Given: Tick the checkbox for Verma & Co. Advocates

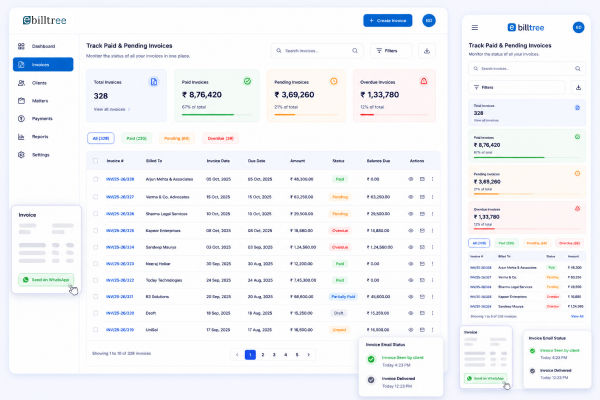Looking at the screenshot, I should (x=95, y=197).
